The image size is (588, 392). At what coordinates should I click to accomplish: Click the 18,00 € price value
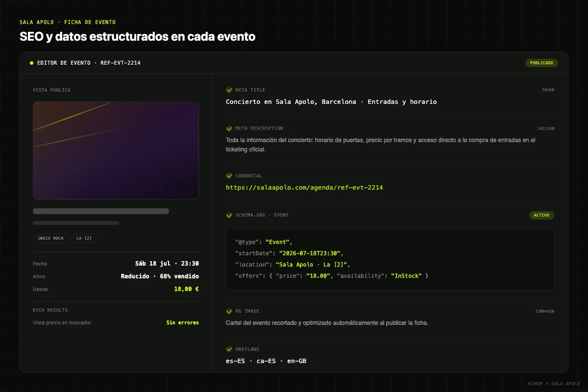click(186, 289)
